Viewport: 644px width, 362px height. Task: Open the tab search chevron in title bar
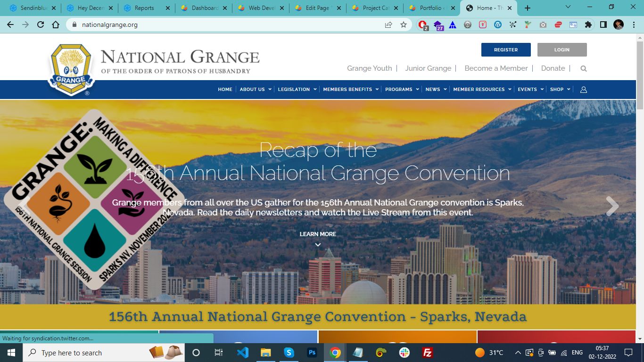click(x=568, y=7)
